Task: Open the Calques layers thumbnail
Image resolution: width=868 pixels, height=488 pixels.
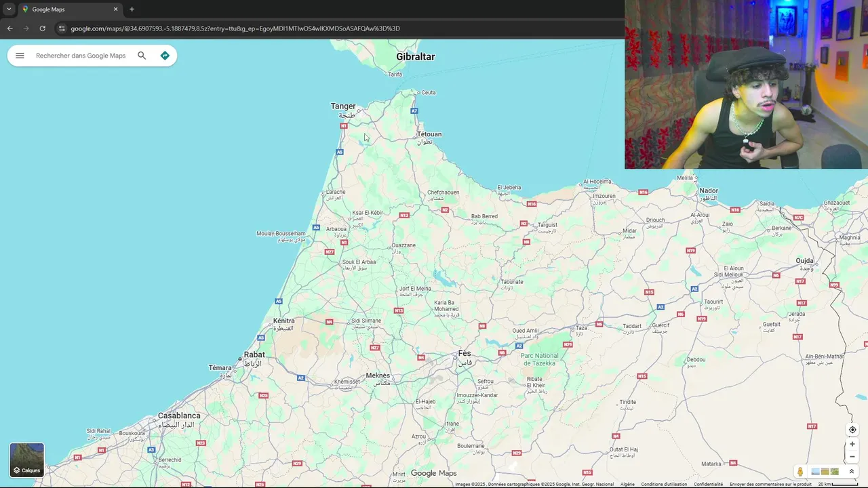Action: pyautogui.click(x=27, y=460)
